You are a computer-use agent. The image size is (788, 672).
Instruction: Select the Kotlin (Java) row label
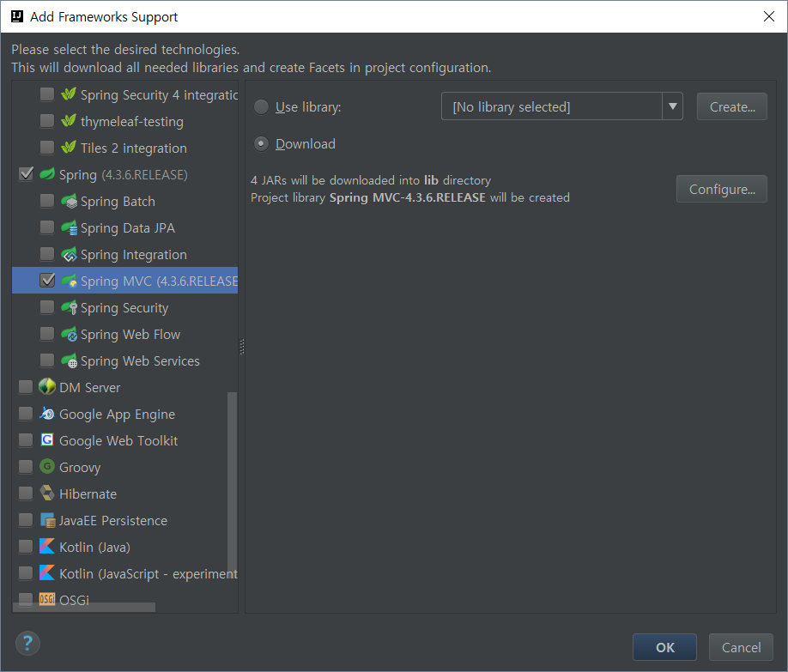94,548
